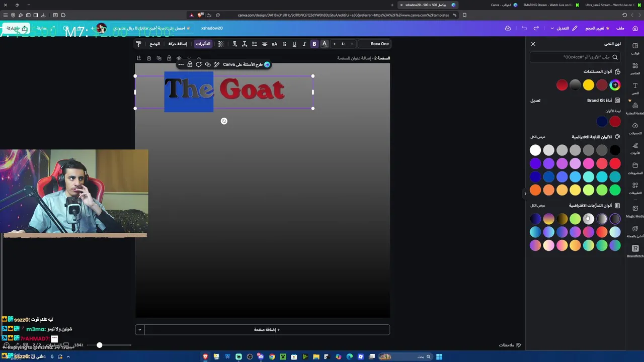Add a new page using page toolbar icon
Viewport: 644px width, 362px height.
[x=139, y=58]
